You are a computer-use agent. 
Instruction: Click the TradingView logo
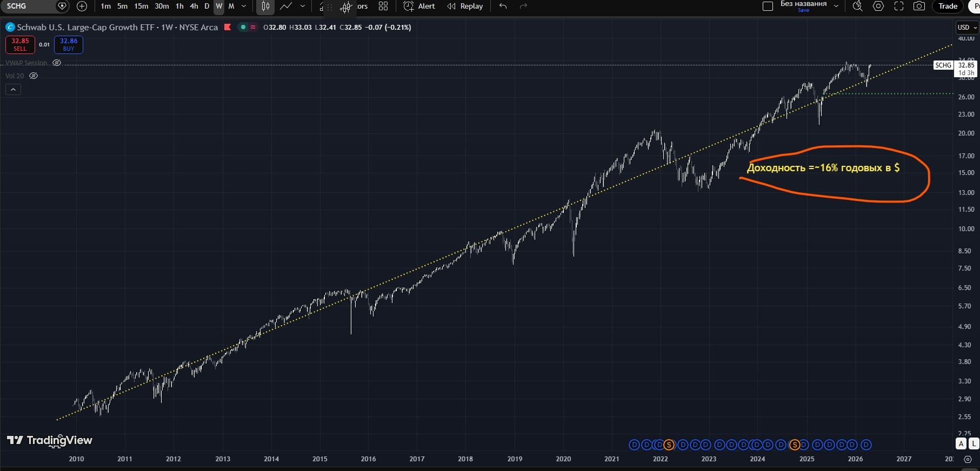pyautogui.click(x=50, y=440)
